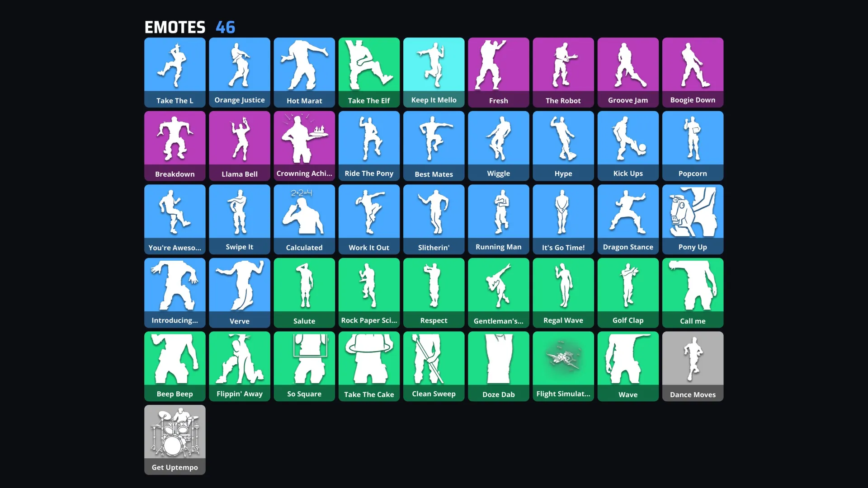Screen dimensions: 868x488
Task: Click the Emotes 46 heading
Action: (x=190, y=27)
